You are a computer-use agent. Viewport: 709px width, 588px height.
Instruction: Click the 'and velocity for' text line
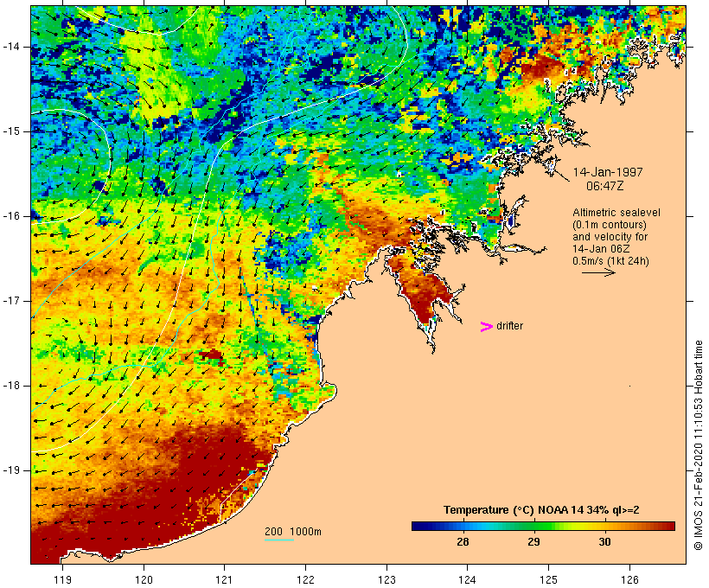pos(610,237)
